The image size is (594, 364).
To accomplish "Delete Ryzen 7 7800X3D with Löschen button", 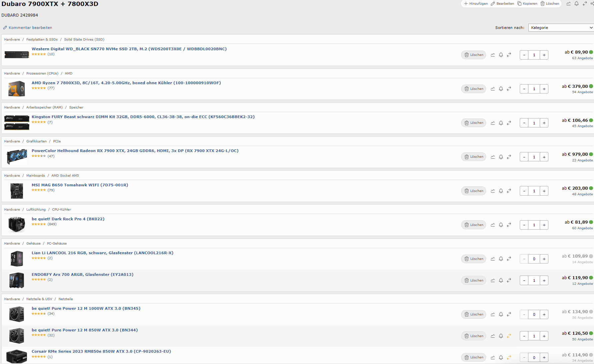I will (x=473, y=89).
